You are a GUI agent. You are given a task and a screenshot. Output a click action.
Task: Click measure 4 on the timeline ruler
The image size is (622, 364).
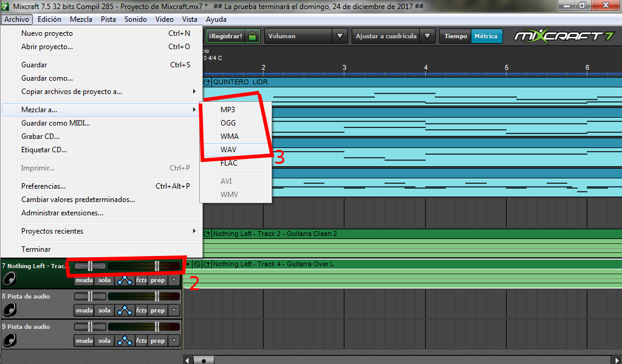tap(426, 68)
